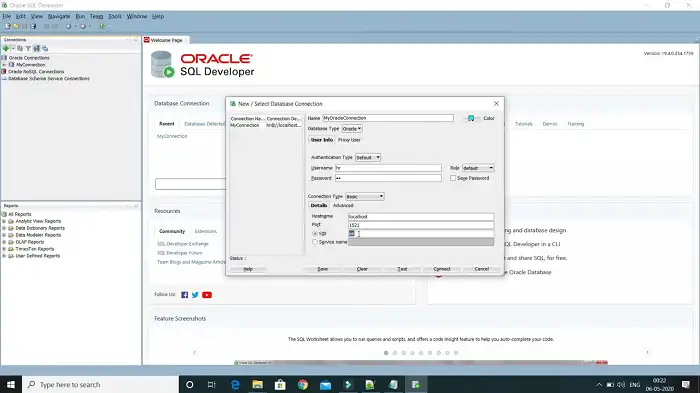
Task: Click the Cortana circle taskbar icon
Action: [x=190, y=385]
